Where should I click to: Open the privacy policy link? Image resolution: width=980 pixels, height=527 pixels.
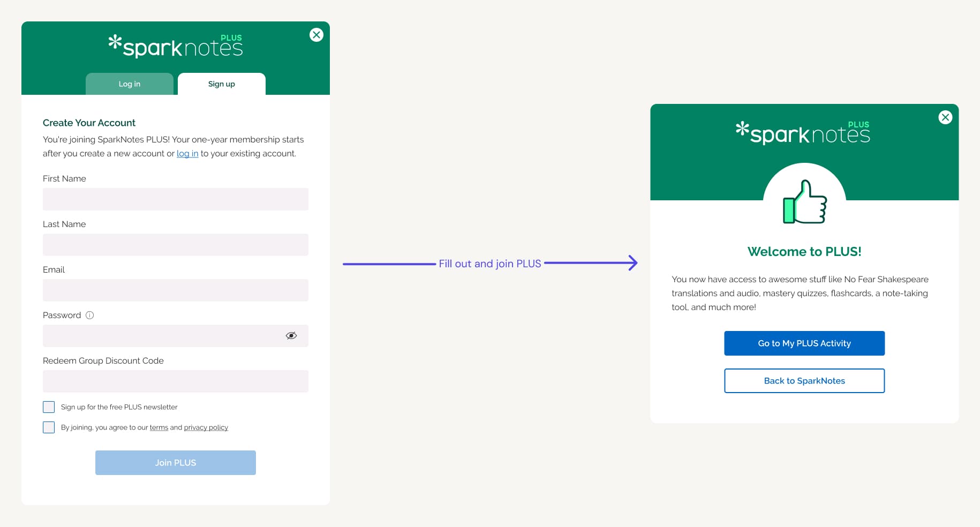pyautogui.click(x=206, y=427)
